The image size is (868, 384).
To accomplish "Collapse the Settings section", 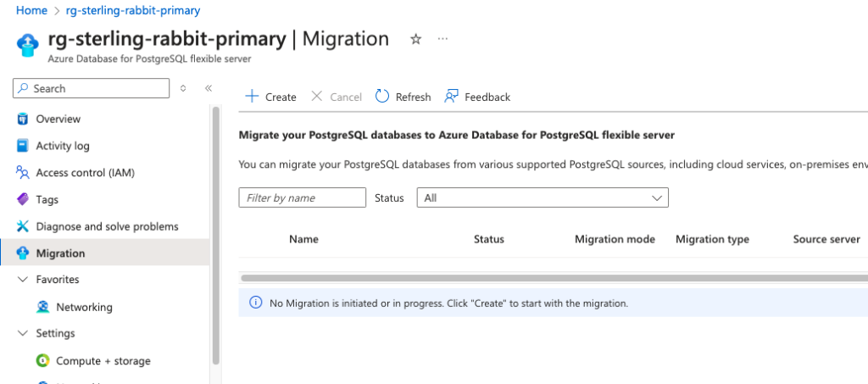I will point(22,333).
